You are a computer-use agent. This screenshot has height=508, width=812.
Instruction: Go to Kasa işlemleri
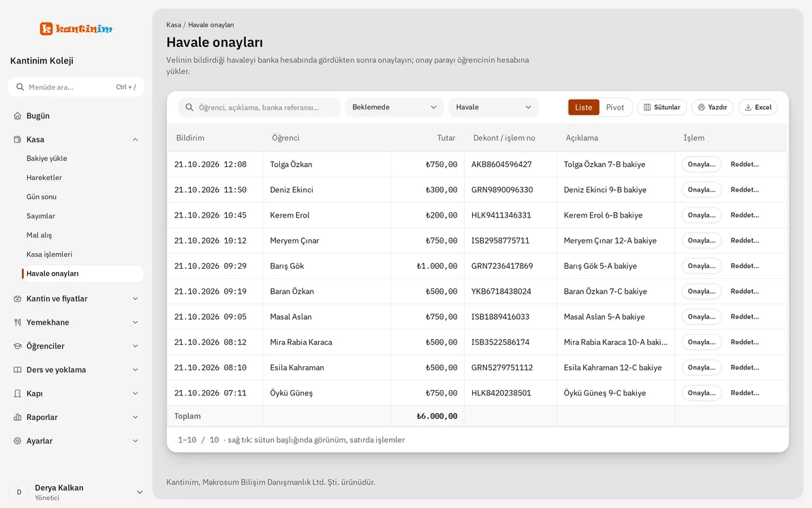click(49, 254)
